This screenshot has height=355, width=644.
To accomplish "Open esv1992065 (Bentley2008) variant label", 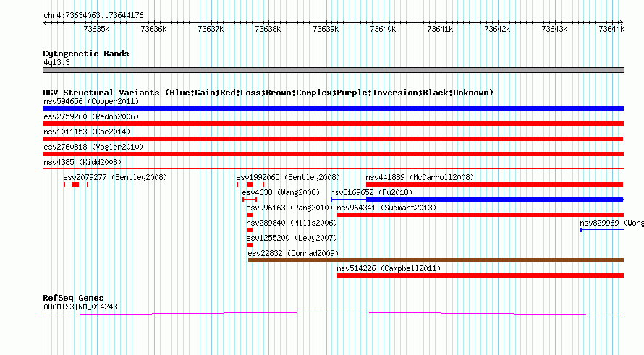I will click(x=288, y=177).
